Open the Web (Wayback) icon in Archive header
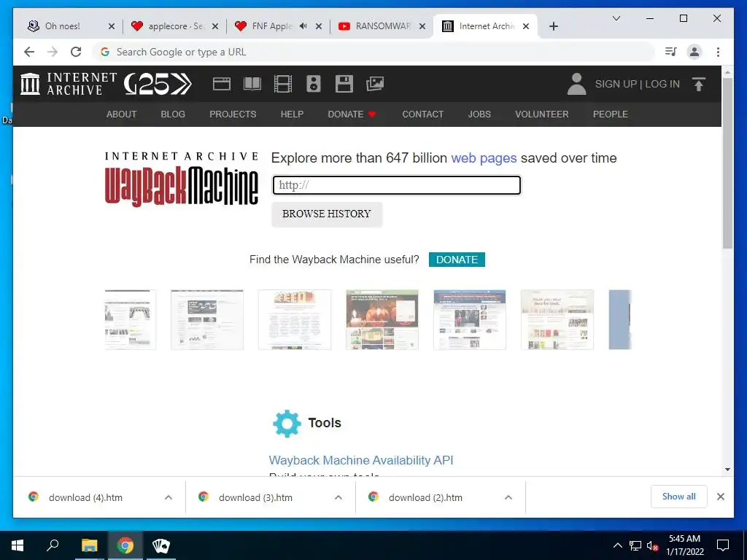The image size is (747, 560). (222, 84)
